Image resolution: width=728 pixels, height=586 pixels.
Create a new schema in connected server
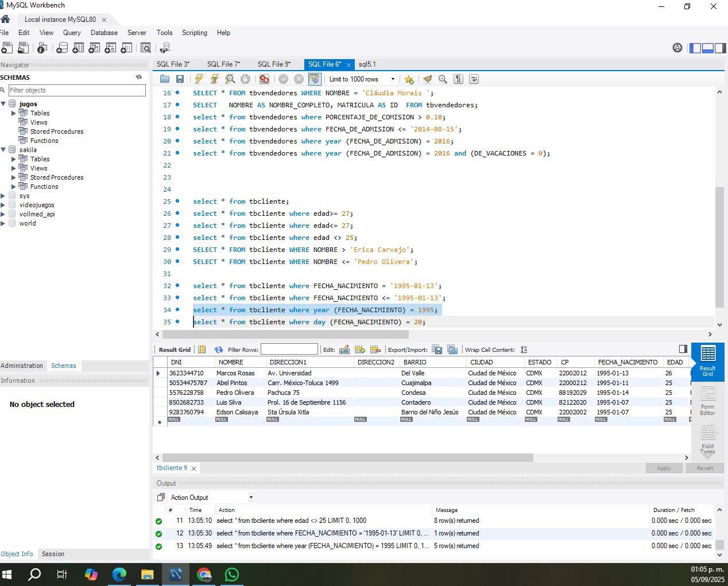click(x=62, y=48)
